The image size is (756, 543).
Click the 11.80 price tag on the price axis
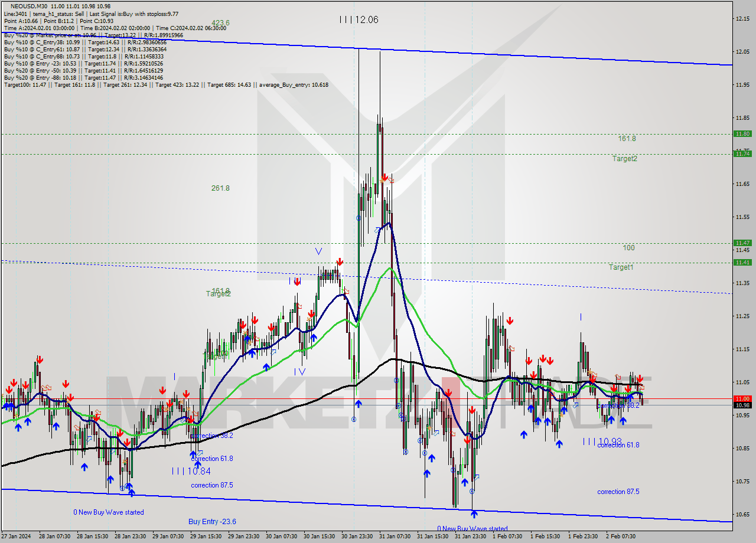point(742,134)
